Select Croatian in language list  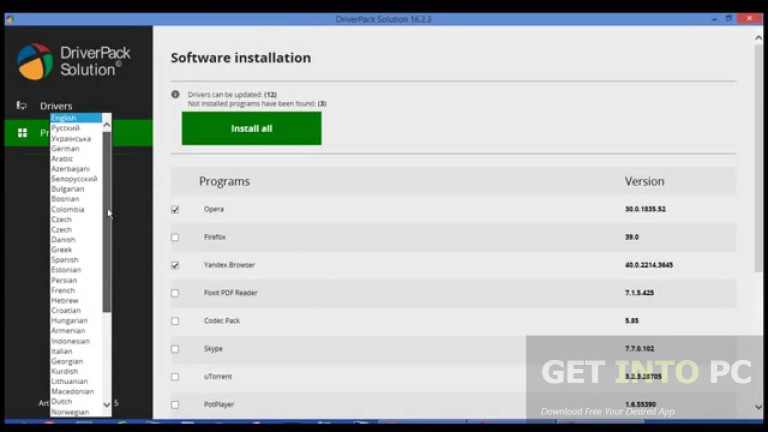pos(66,311)
